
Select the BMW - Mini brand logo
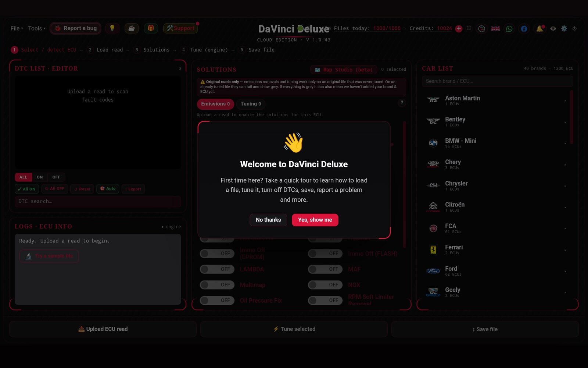(433, 143)
